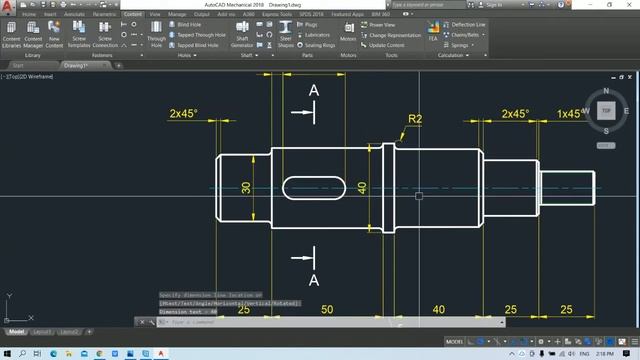Toggle the MODEL space button
Screen dimensions: 640x360
(454, 342)
